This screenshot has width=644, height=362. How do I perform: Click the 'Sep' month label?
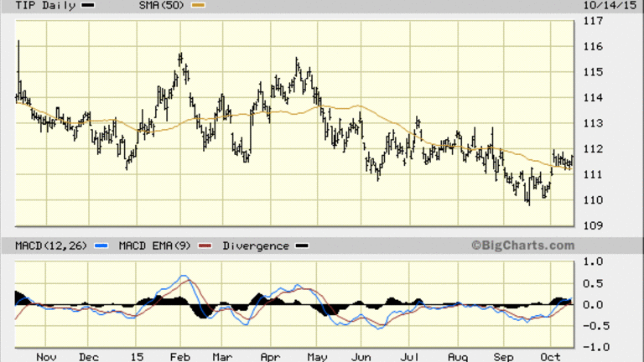point(503,357)
